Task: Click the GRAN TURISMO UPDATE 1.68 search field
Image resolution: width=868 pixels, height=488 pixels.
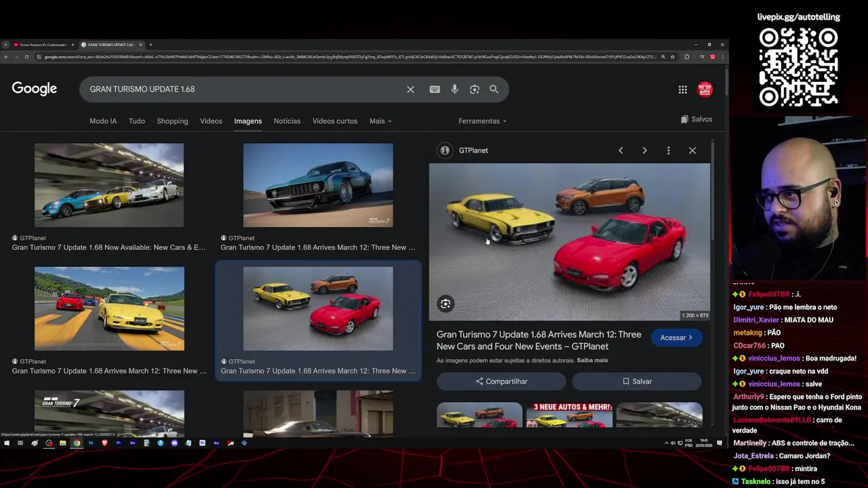Action: [244, 89]
